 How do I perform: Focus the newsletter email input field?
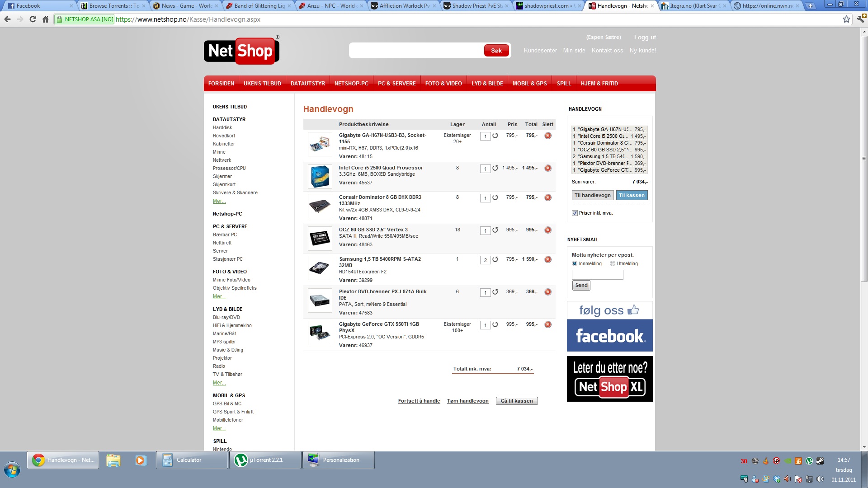point(598,275)
